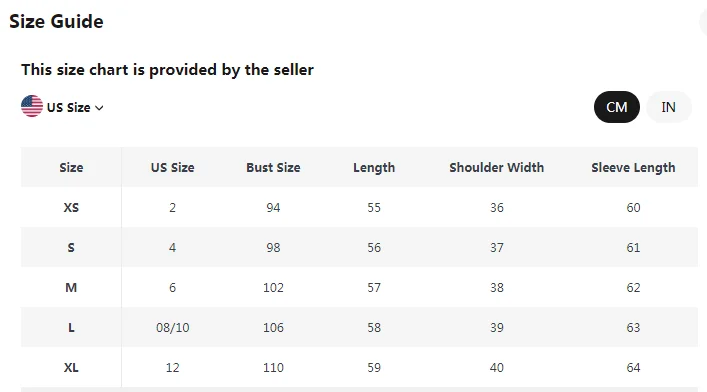Select the S size row label
707x392 pixels.
coord(71,248)
